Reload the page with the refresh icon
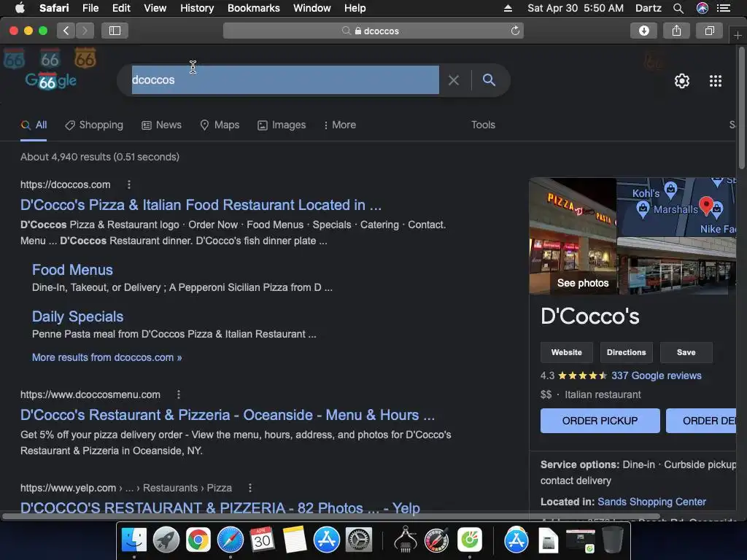The image size is (747, 560). point(515,31)
